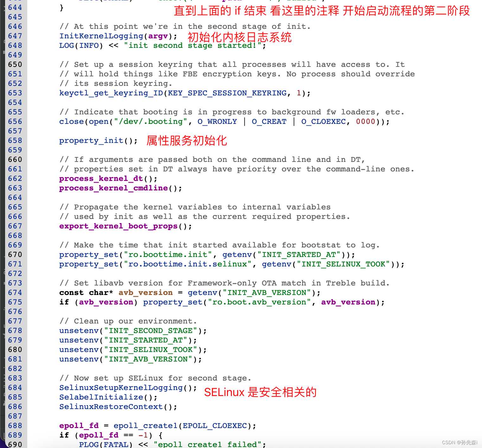Viewport: 482px width, 448px height.
Task: Jump to process_kernel_dt definition
Action: 101,179
